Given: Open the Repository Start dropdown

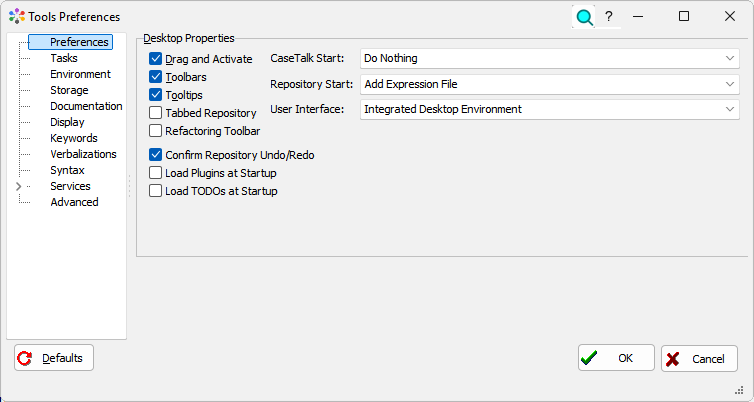Looking at the screenshot, I should click(549, 84).
